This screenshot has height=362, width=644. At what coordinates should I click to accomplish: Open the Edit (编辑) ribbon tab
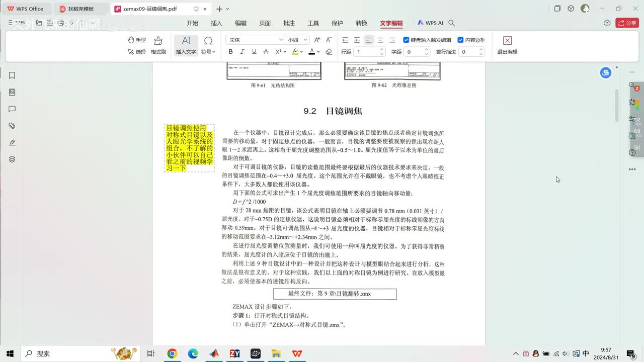pyautogui.click(x=240, y=23)
